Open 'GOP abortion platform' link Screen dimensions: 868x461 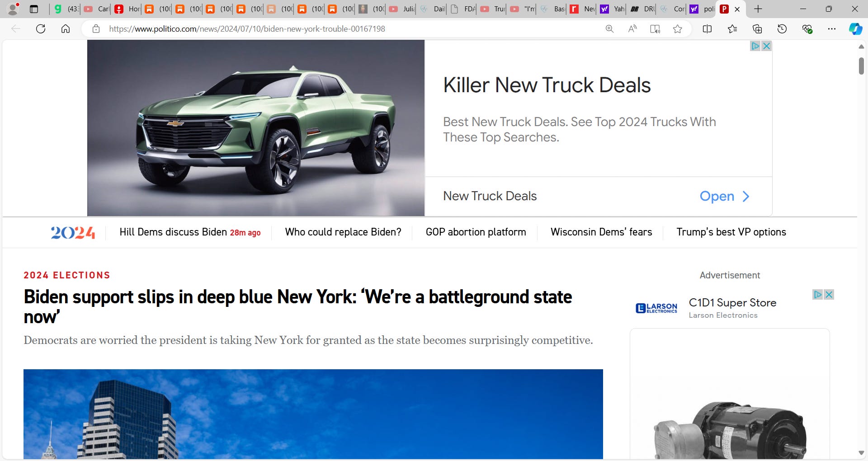tap(476, 232)
